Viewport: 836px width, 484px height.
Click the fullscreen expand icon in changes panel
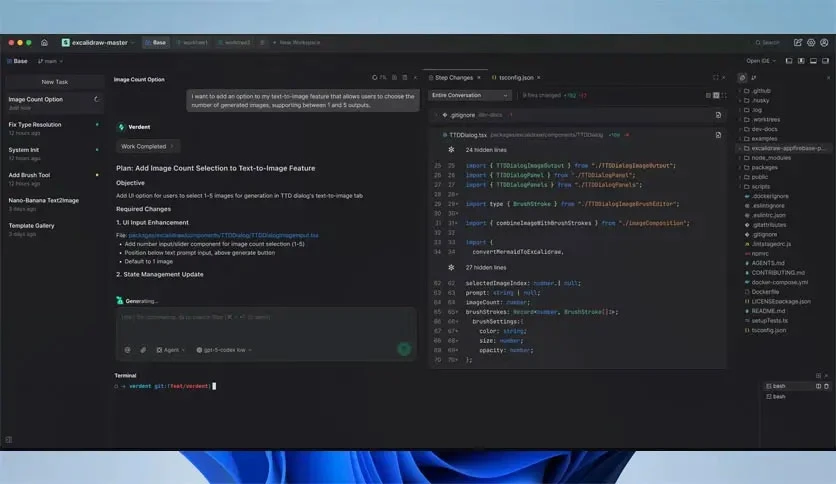716,78
